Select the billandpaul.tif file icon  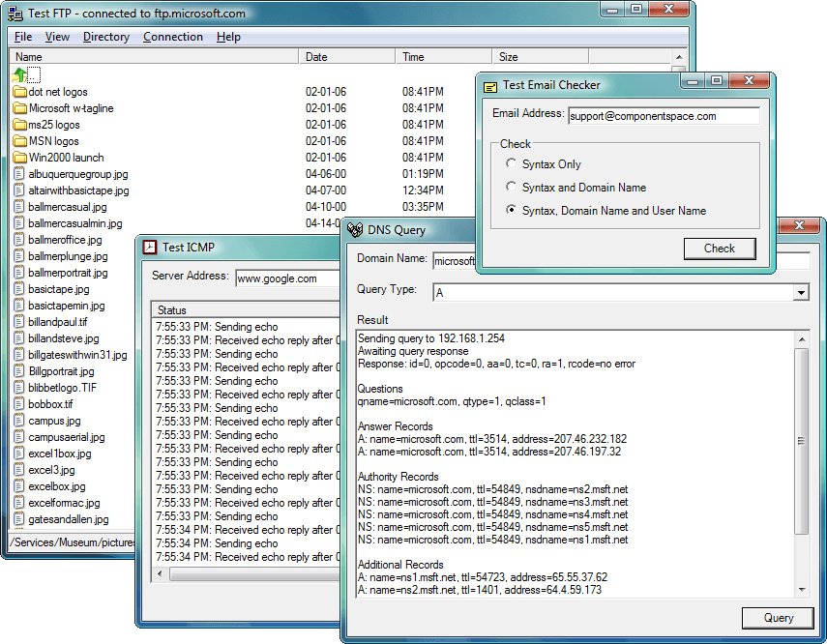(x=19, y=322)
